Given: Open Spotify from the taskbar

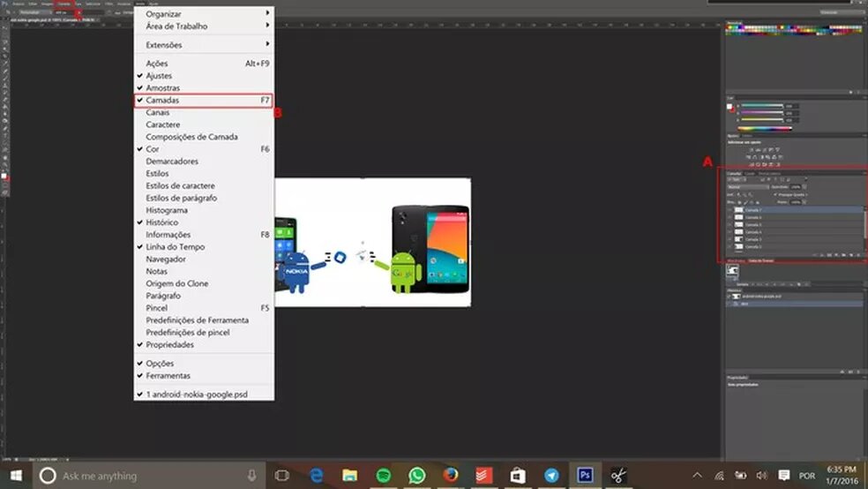Looking at the screenshot, I should (x=383, y=475).
